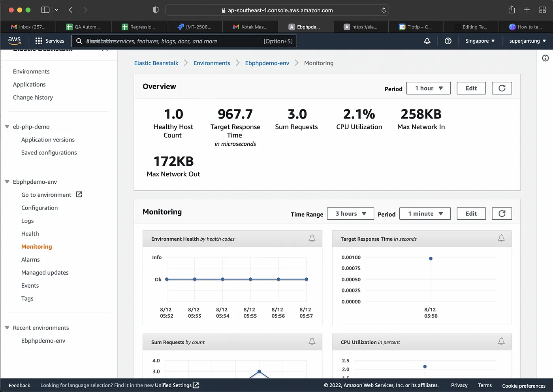Show Safari tab overview
The width and height of the screenshot is (553, 392).
542,10
